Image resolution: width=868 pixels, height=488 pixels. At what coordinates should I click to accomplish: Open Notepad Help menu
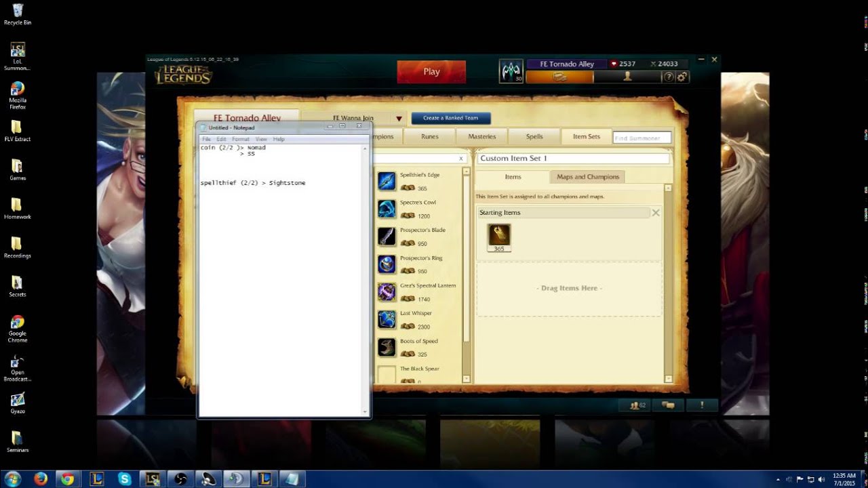[279, 139]
